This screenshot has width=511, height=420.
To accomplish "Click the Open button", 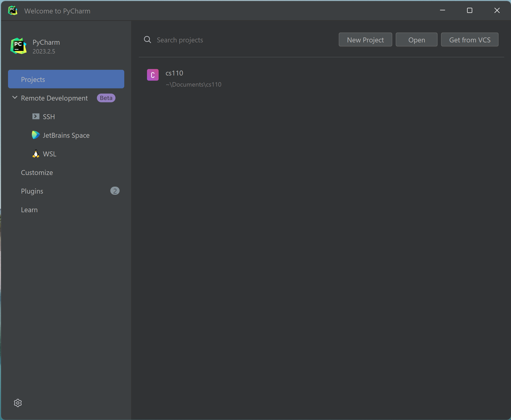I will tap(416, 40).
